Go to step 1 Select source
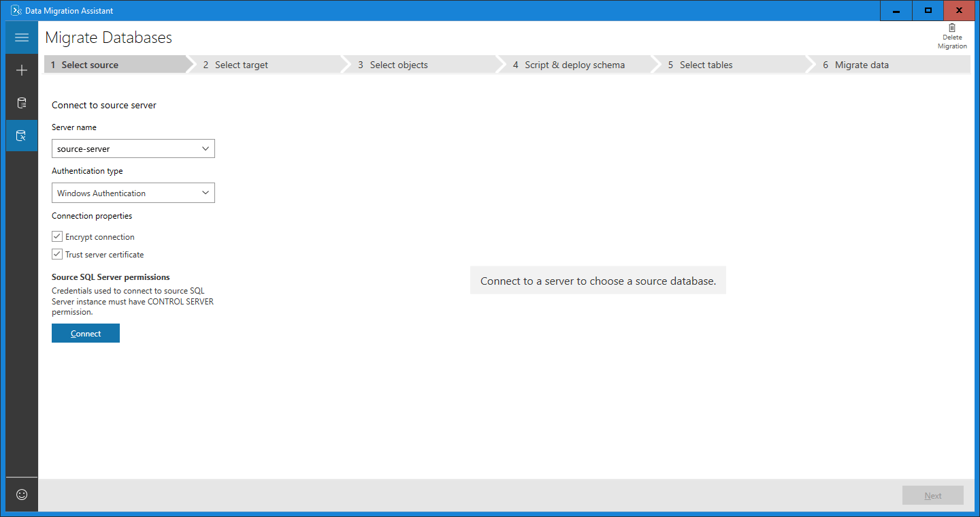 pos(116,65)
